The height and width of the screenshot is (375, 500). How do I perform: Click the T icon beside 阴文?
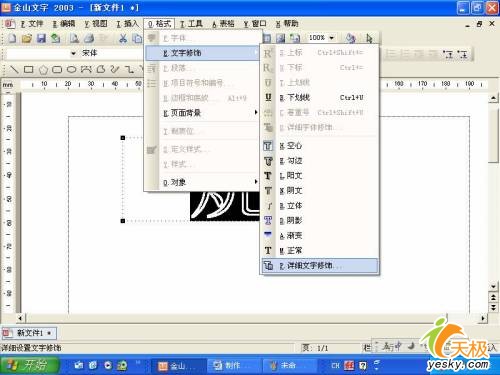click(x=268, y=191)
